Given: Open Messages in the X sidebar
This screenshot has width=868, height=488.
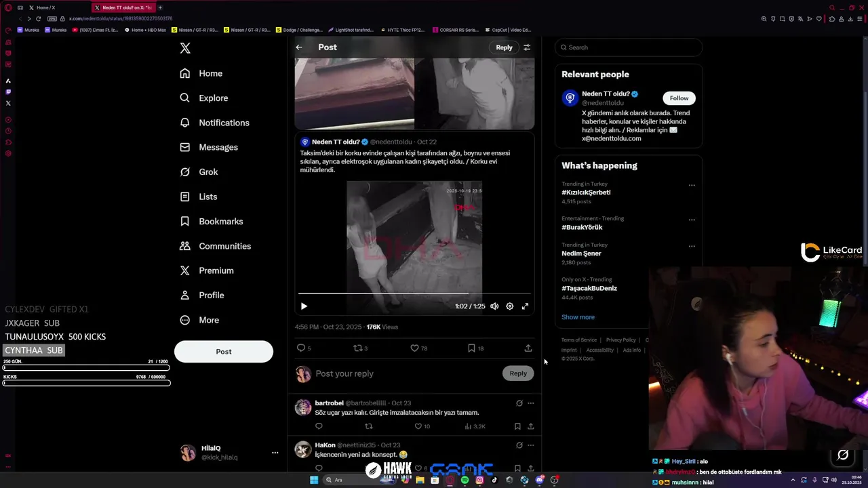Looking at the screenshot, I should click(209, 147).
